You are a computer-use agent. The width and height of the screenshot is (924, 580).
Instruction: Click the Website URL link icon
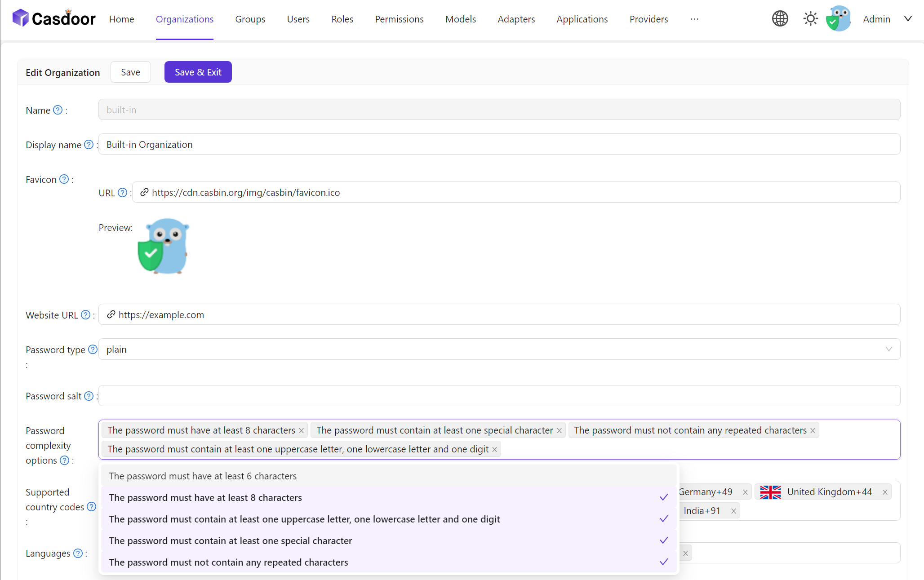pyautogui.click(x=110, y=315)
